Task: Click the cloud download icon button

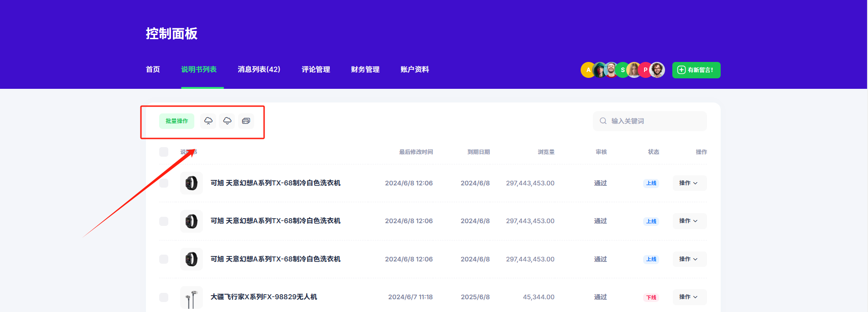Action: pos(227,121)
